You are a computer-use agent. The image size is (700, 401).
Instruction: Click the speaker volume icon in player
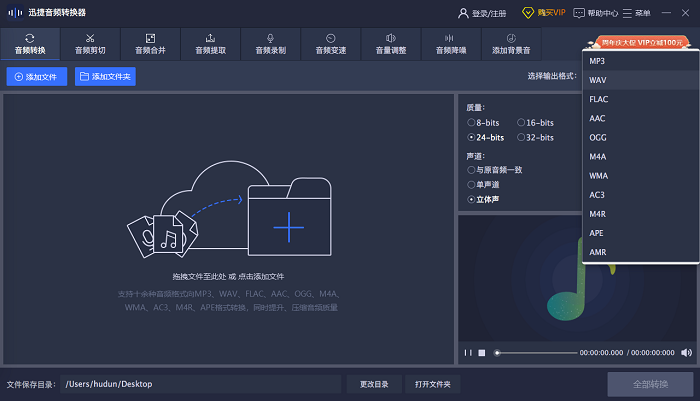point(686,352)
